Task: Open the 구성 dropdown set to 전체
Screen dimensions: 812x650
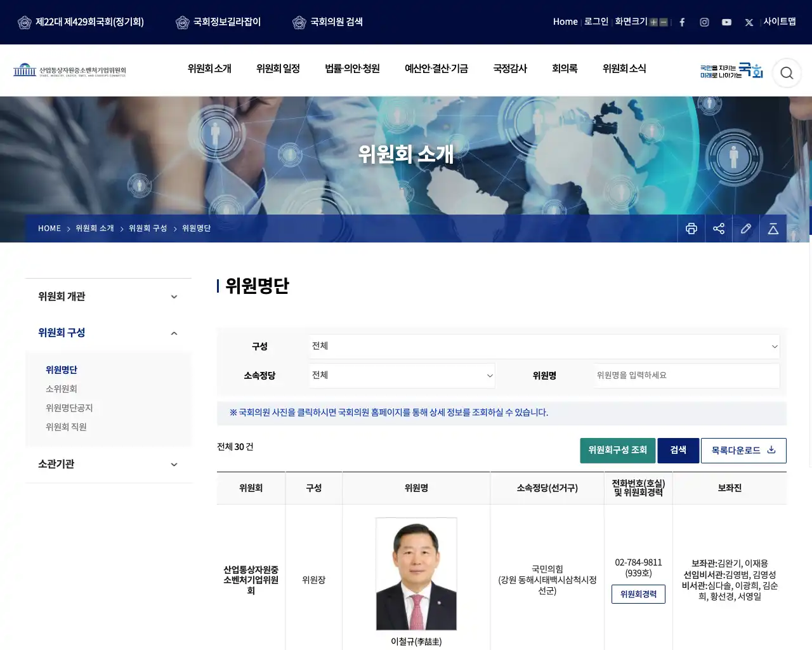Action: [x=544, y=346]
